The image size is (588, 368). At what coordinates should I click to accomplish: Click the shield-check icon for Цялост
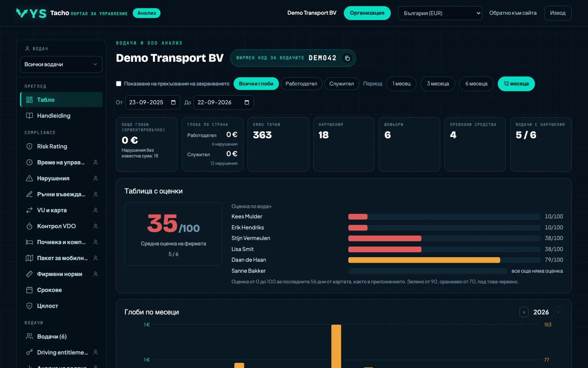pos(29,306)
